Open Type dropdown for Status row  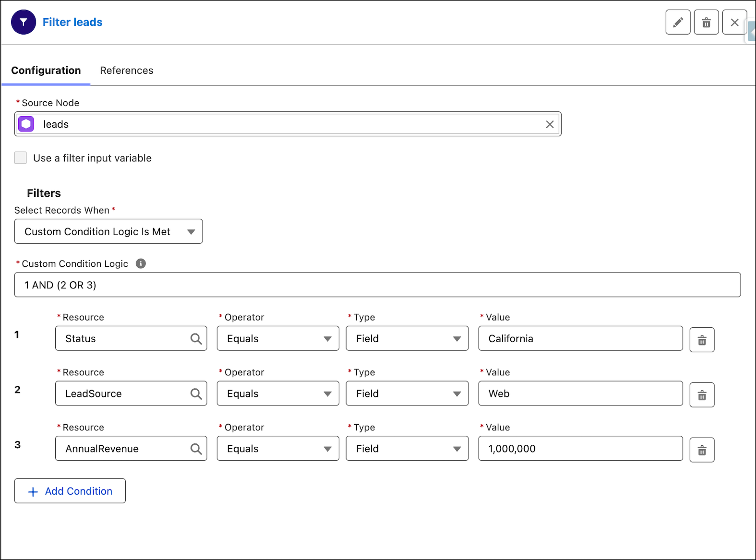[407, 338]
